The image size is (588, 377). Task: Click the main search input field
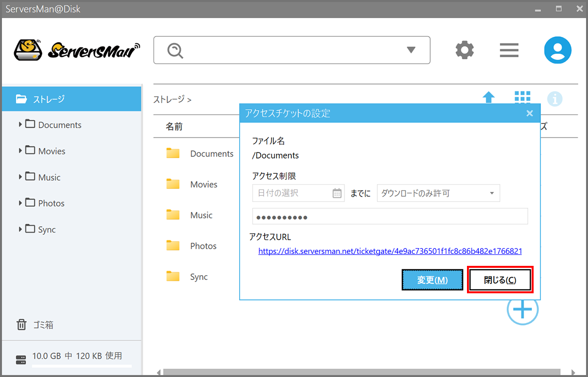click(292, 50)
